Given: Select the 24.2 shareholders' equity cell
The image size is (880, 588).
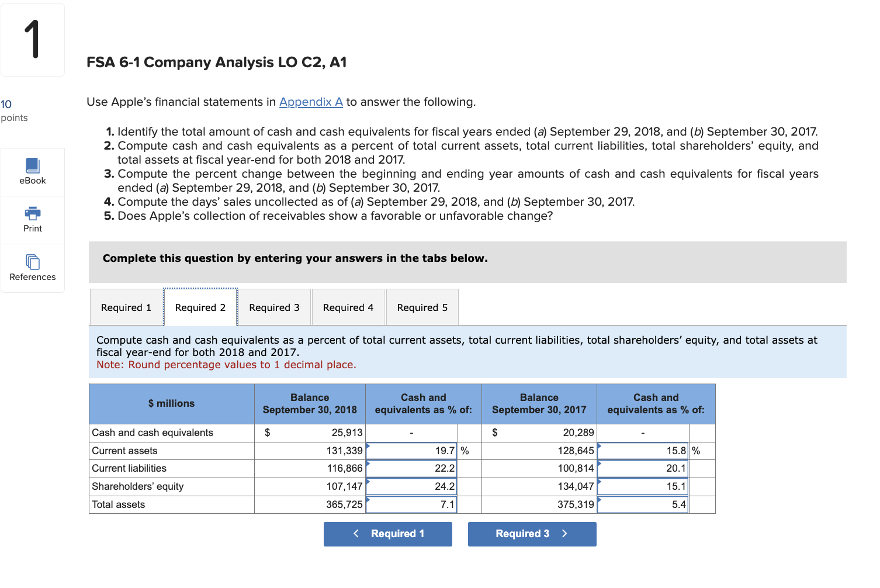Looking at the screenshot, I should [x=410, y=486].
